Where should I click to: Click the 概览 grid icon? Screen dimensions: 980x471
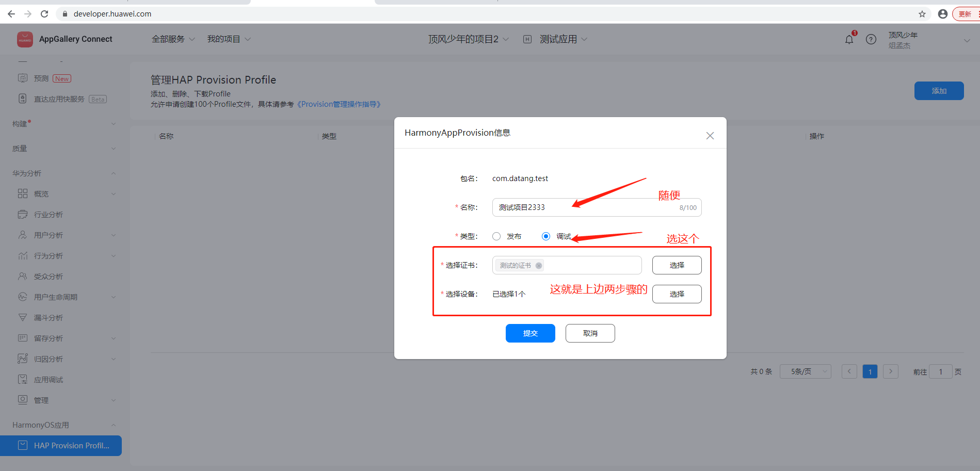pyautogui.click(x=23, y=193)
